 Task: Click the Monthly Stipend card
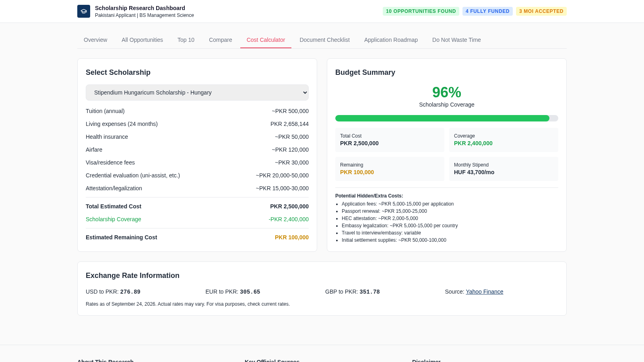pyautogui.click(x=504, y=169)
